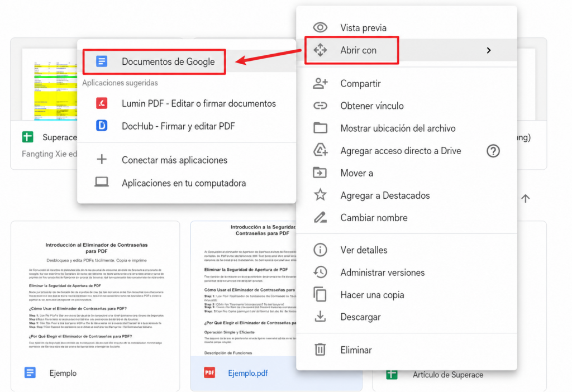This screenshot has width=572, height=392.
Task: Click the red Lumin PDF app icon
Action: click(x=102, y=103)
